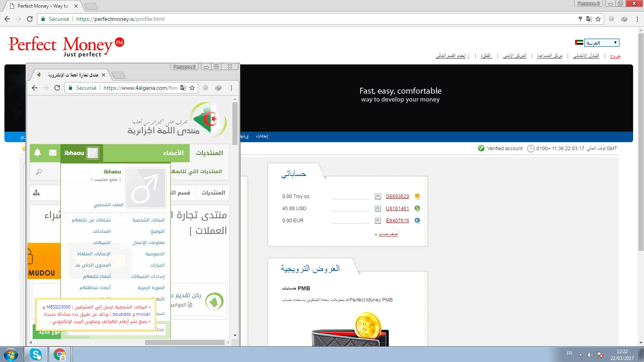This screenshot has width=644, height=362.
Task: Click the Perfect Money logo
Action: [66, 46]
